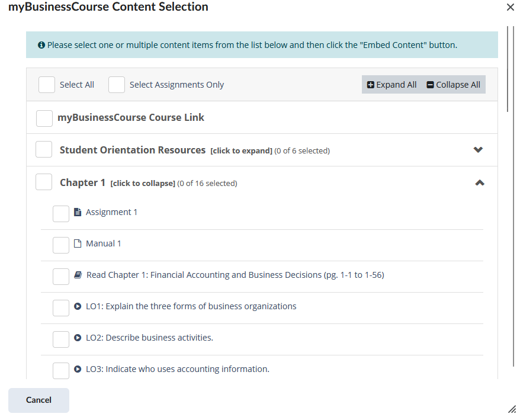This screenshot has height=420, width=520.
Task: Click Collapse All button
Action: (453, 85)
